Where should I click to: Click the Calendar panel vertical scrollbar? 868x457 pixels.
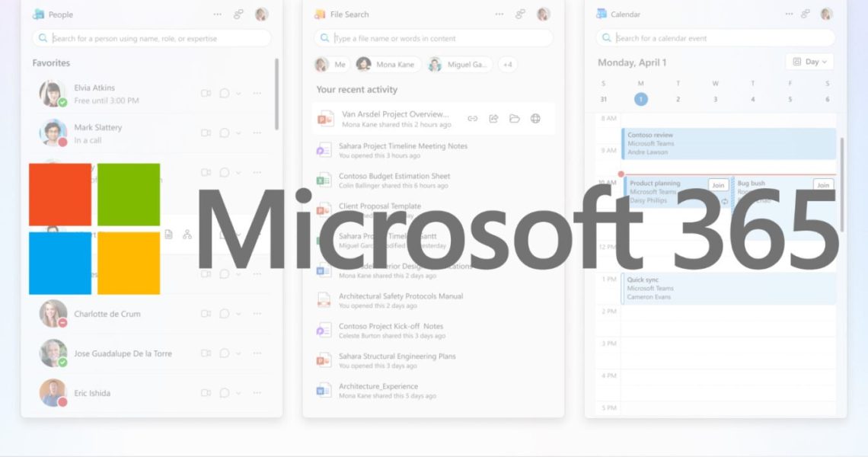[841, 183]
